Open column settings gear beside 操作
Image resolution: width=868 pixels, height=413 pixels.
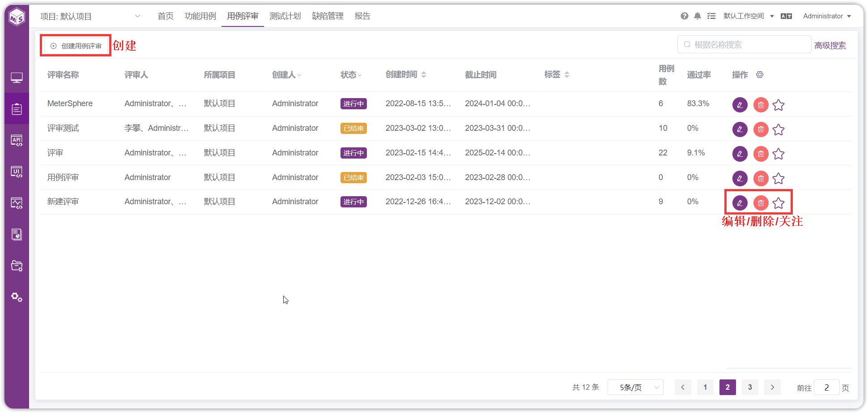click(760, 74)
